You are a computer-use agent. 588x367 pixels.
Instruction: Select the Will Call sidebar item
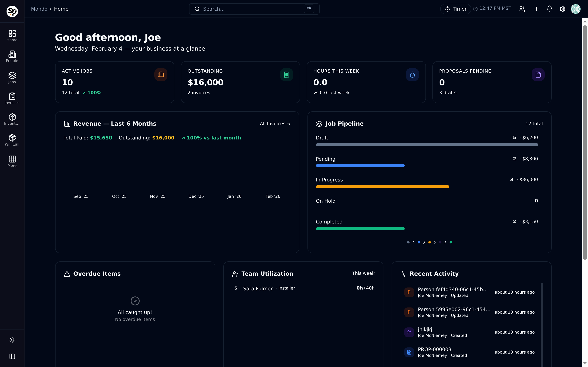click(12, 140)
